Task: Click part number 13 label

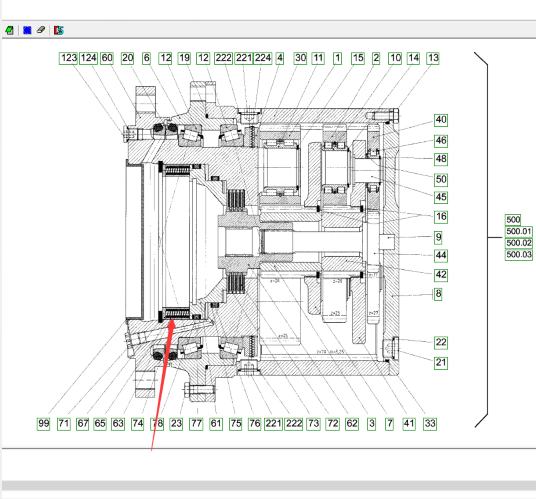Action: coord(433,58)
